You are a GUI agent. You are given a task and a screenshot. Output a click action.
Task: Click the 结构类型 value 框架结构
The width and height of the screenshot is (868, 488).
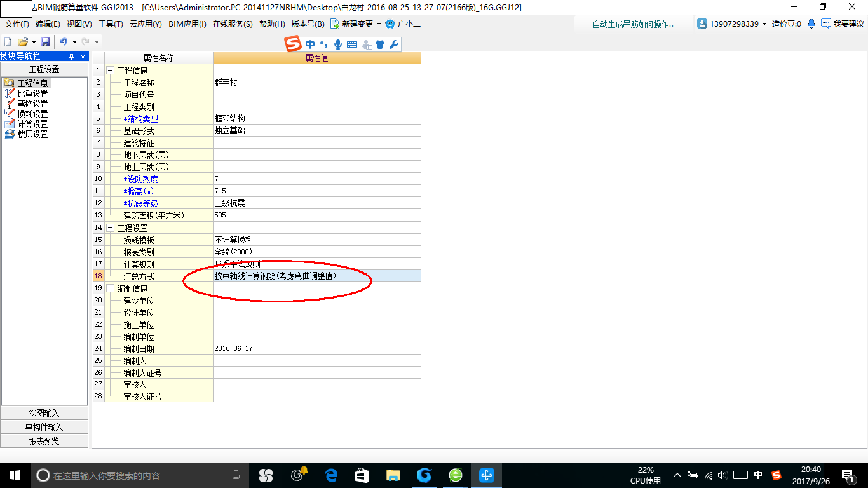[230, 119]
